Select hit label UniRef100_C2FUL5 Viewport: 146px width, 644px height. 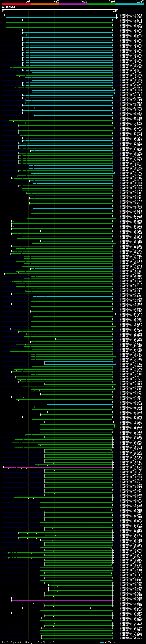131,432
